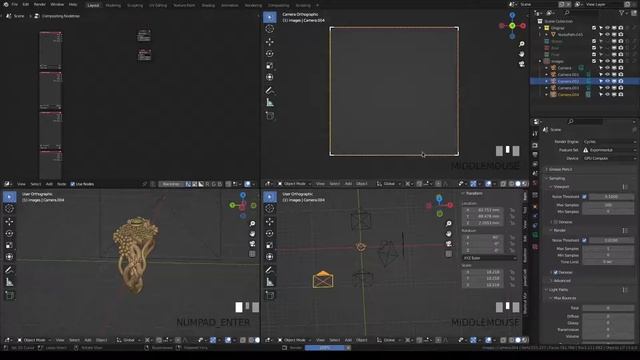Switch to the Compositing workspace tab
Viewport: 640px width, 360px height.
tap(278, 5)
